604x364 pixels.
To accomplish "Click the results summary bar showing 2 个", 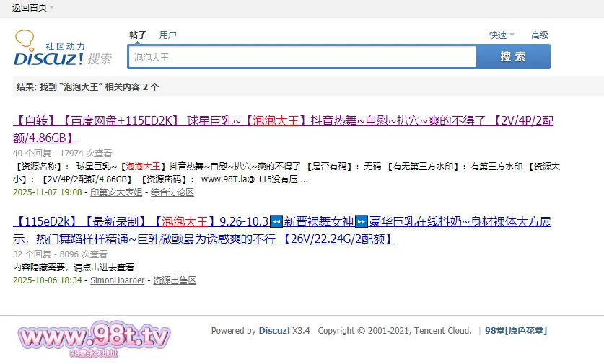I will click(x=88, y=87).
